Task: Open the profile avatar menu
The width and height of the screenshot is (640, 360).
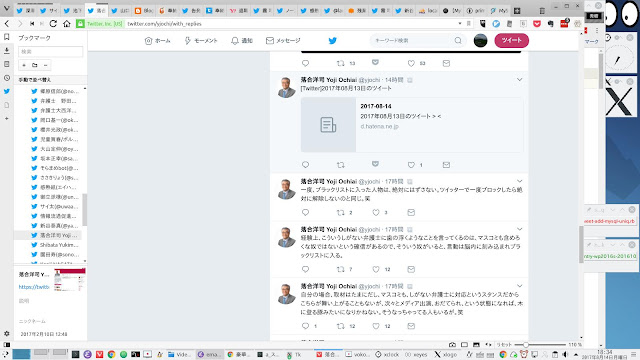Action: [480, 40]
